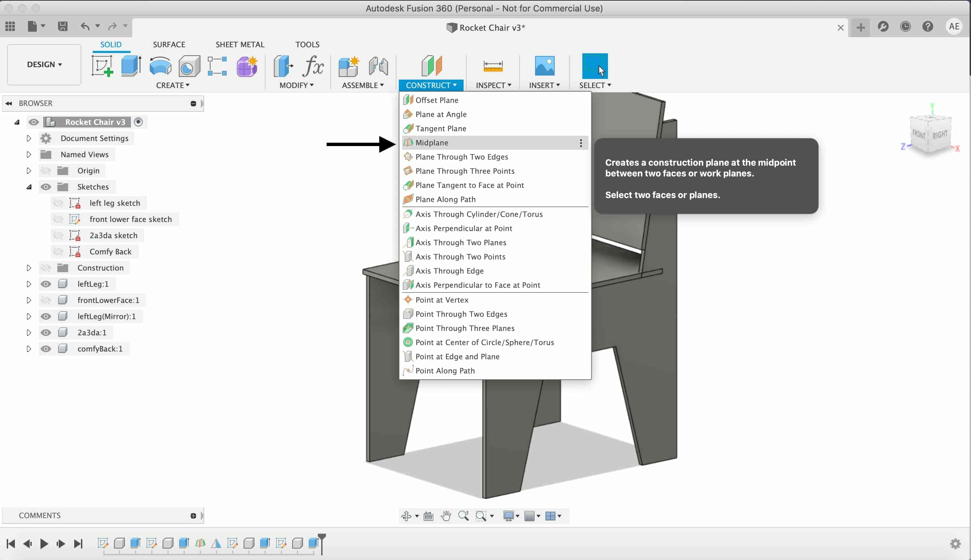Open the DESIGN workspace dropdown
The image size is (971, 560).
click(44, 64)
